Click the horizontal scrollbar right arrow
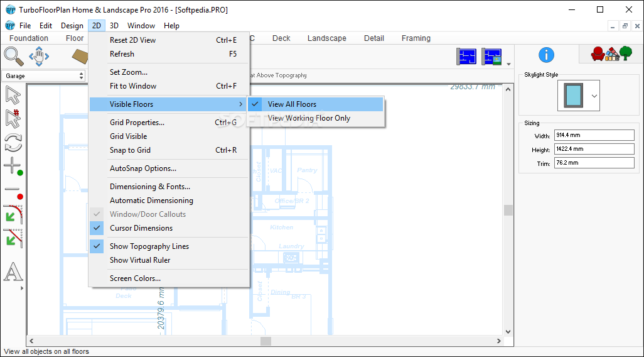The width and height of the screenshot is (644, 357). pyautogui.click(x=499, y=341)
